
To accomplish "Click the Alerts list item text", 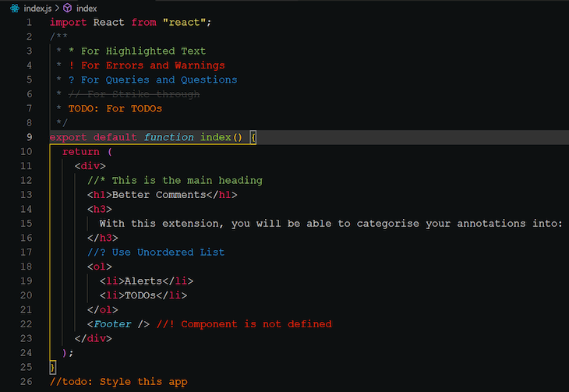I will tap(143, 281).
